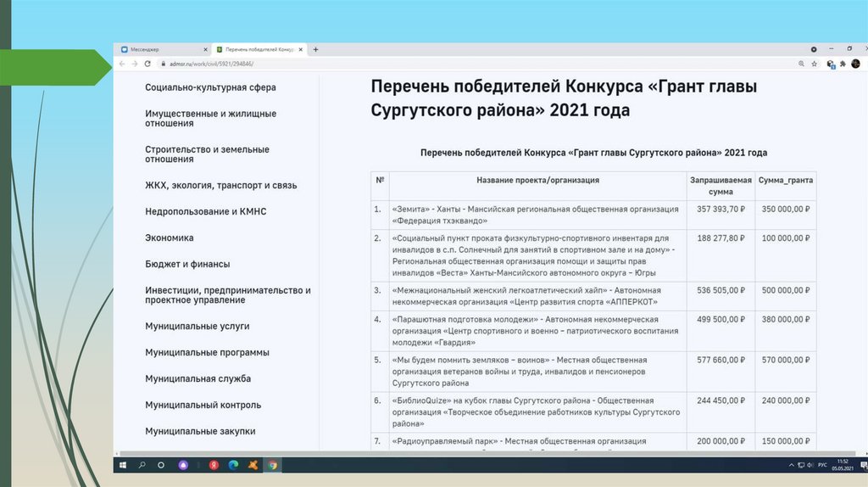Click the padlock site info icon

tap(164, 64)
